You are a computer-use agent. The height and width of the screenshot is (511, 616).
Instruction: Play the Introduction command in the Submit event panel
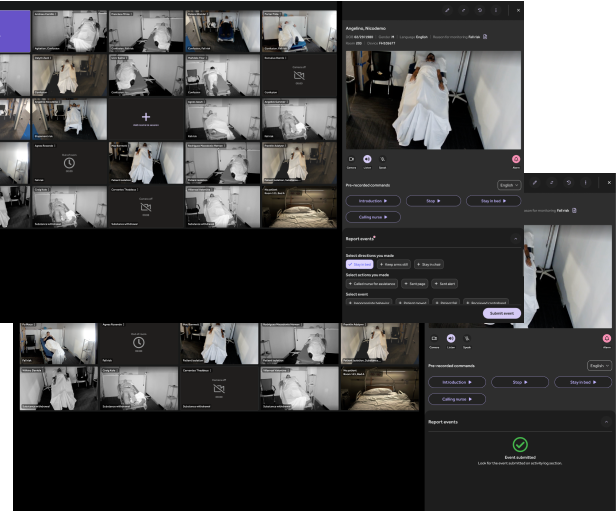coord(373,201)
